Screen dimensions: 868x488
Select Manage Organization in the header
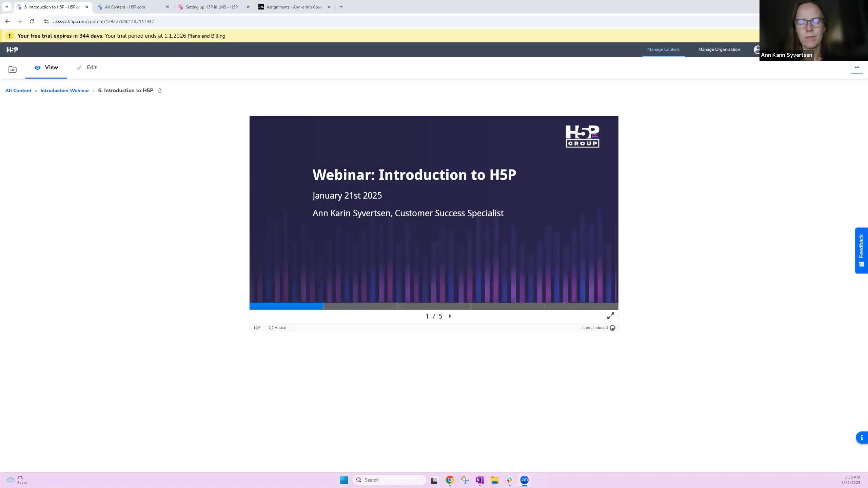(x=719, y=49)
